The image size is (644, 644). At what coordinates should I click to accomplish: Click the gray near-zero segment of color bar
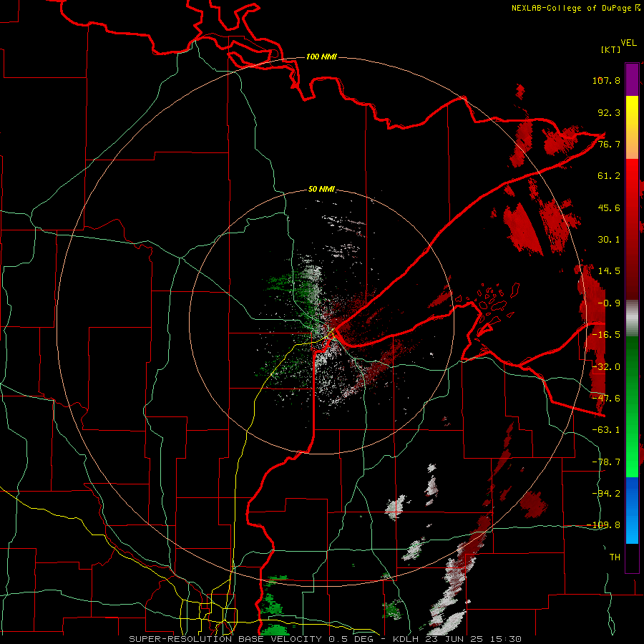tap(632, 318)
